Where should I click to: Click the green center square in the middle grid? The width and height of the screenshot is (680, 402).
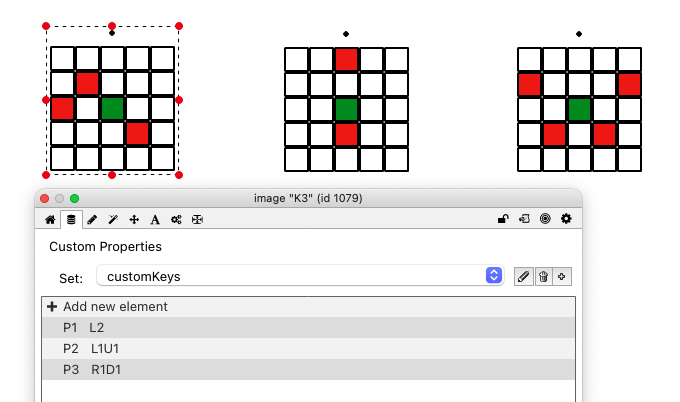point(346,109)
